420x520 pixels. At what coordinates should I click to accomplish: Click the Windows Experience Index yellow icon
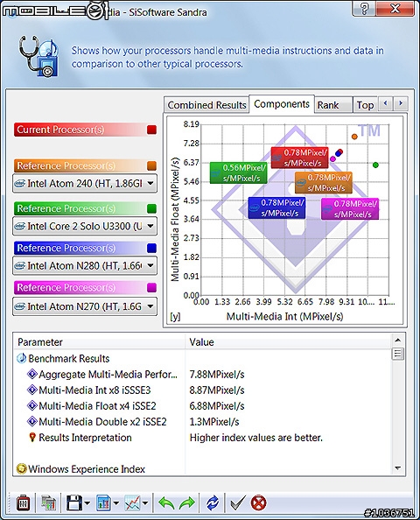click(x=21, y=468)
